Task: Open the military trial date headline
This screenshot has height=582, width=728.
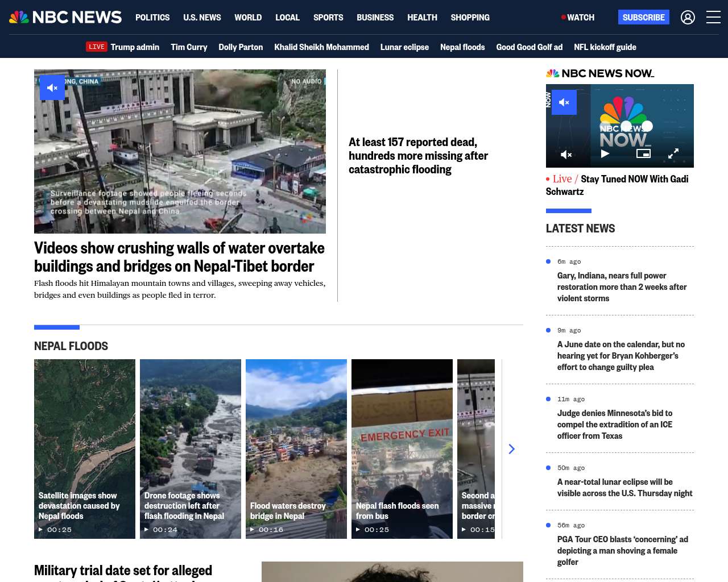Action: pyautogui.click(x=123, y=571)
